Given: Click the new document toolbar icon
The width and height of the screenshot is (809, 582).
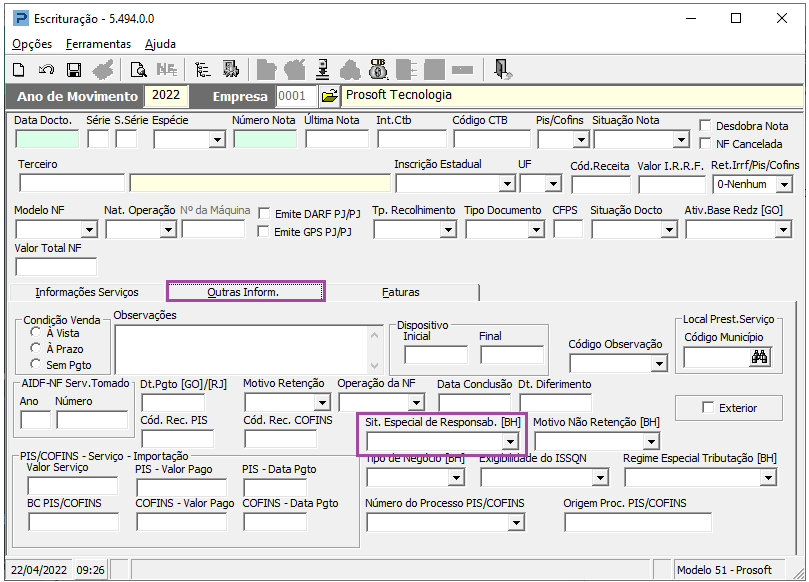Looking at the screenshot, I should click(19, 70).
